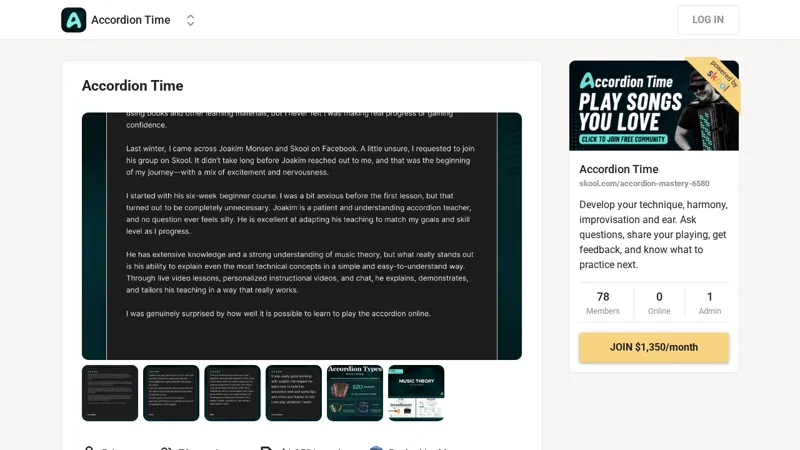The image size is (800, 450).
Task: Click the Accordion Time logo icon
Action: click(x=73, y=20)
